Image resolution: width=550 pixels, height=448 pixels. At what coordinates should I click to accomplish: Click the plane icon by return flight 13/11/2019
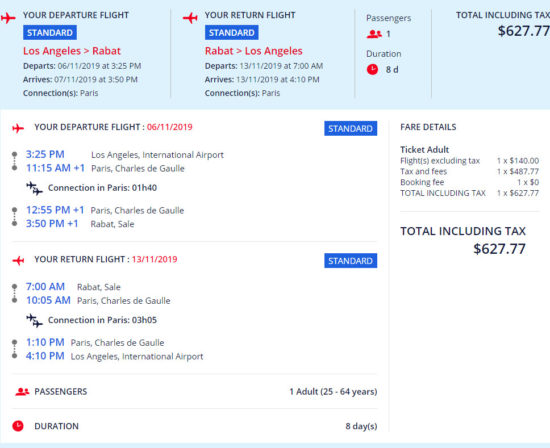[x=18, y=260]
